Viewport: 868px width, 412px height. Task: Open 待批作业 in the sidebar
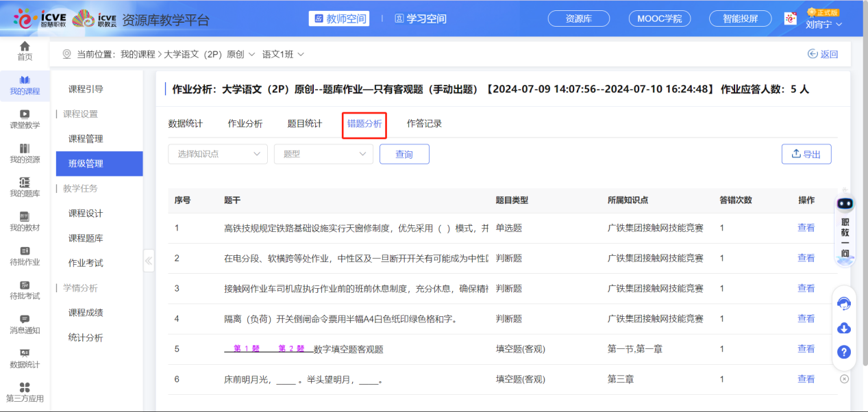[25, 251]
